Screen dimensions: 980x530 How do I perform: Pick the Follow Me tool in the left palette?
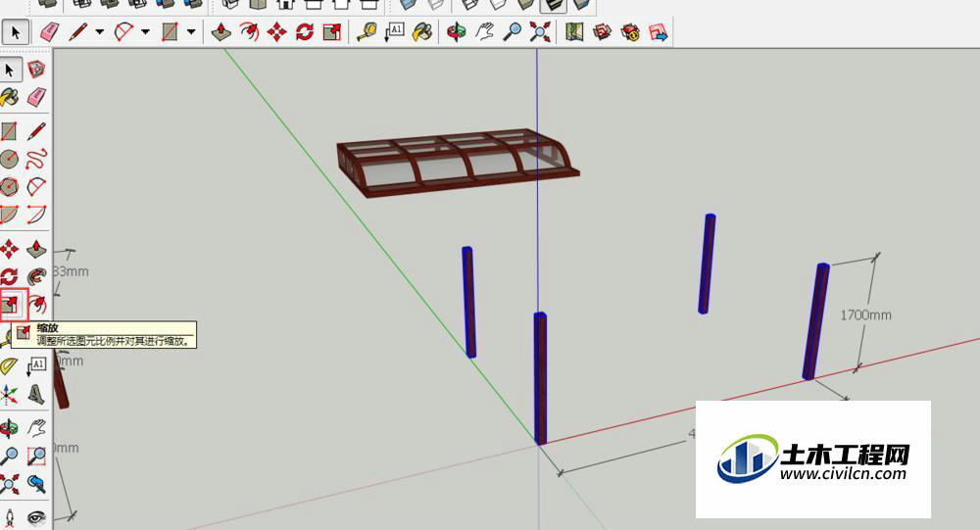(x=37, y=276)
